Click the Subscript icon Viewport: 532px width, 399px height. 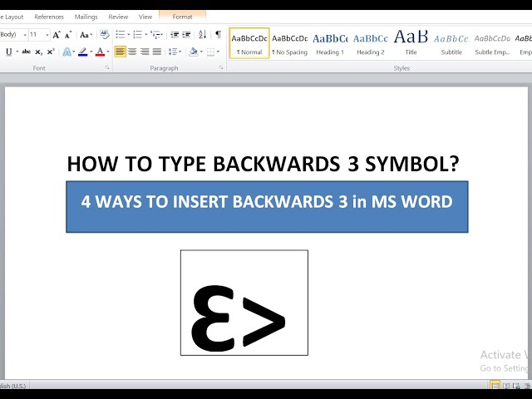tap(38, 52)
